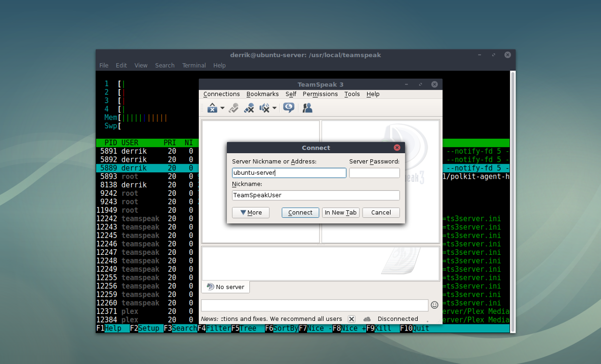Open the Terminal menu in the terminal window
This screenshot has height=364, width=601.
[194, 66]
